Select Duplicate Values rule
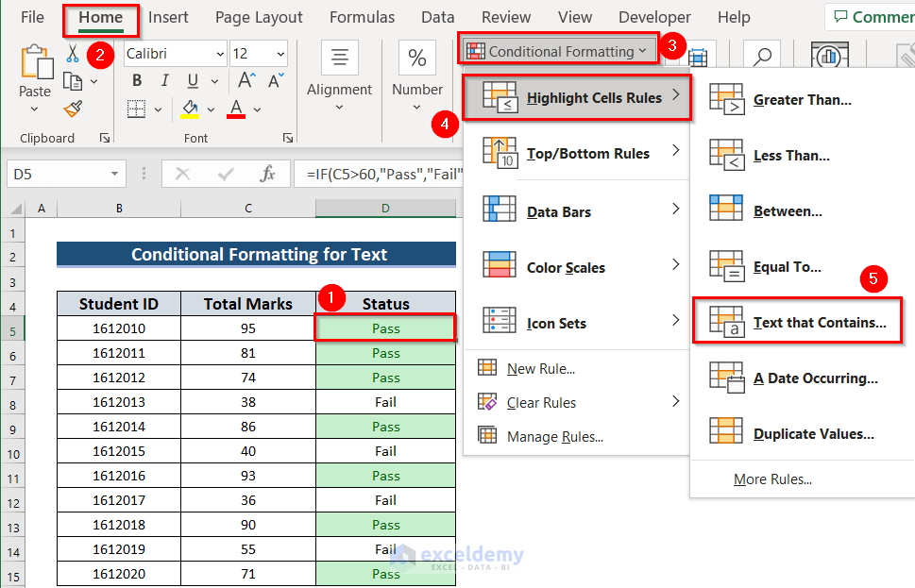The image size is (915, 588). (x=803, y=433)
